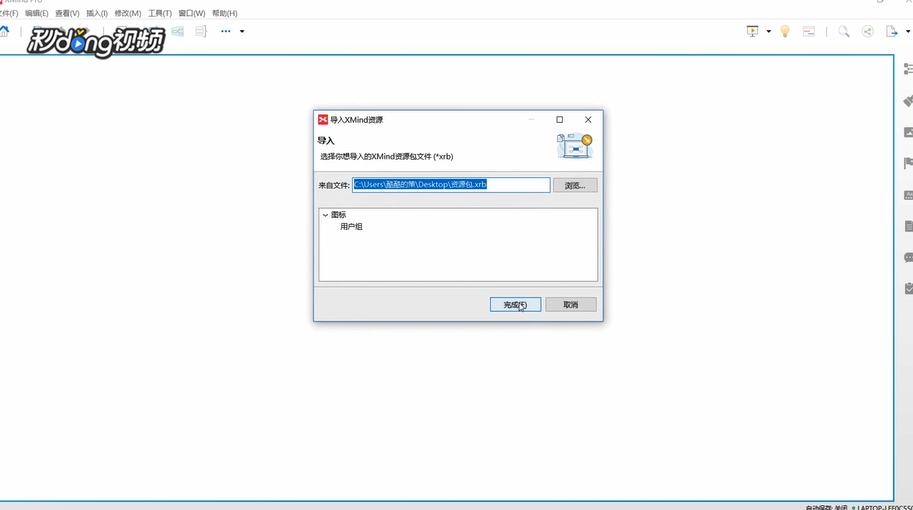913x510 pixels.
Task: Open the 工具(T) menu
Action: click(x=160, y=13)
